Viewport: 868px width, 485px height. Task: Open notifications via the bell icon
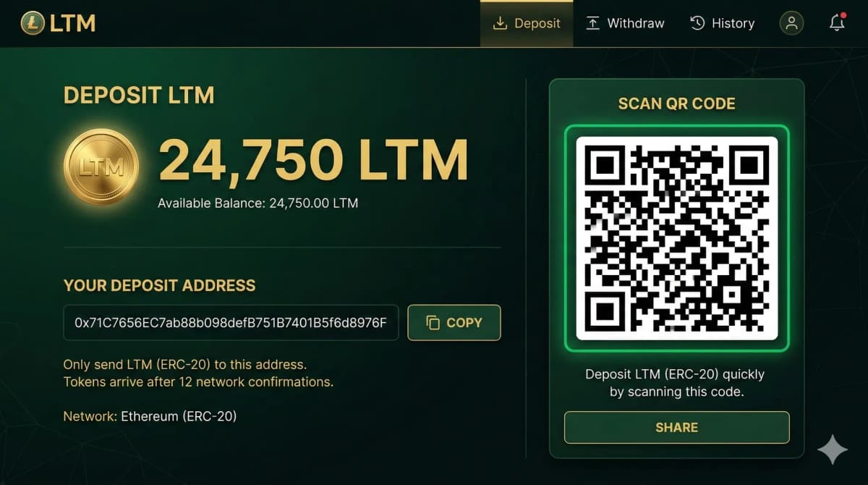pyautogui.click(x=837, y=22)
